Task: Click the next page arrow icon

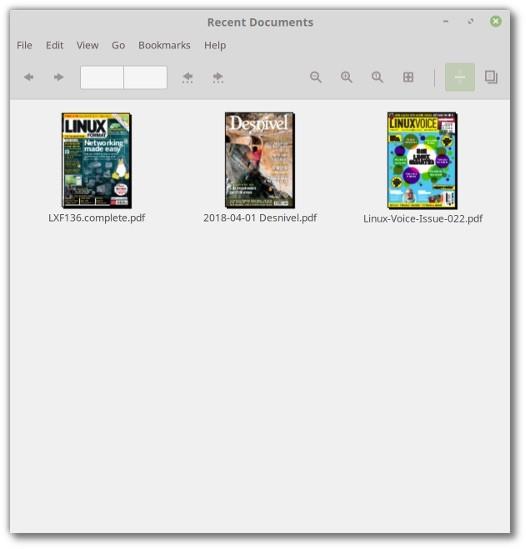Action: click(58, 77)
